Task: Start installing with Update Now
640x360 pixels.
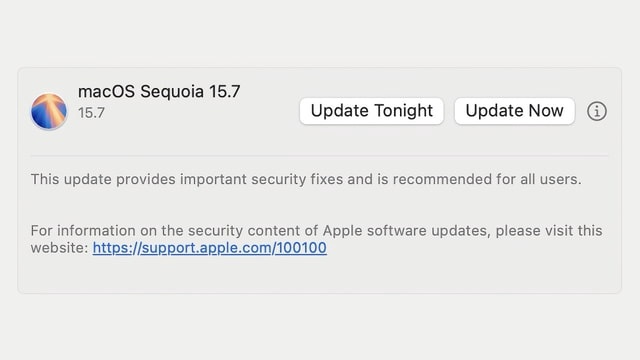Action: pyautogui.click(x=514, y=111)
